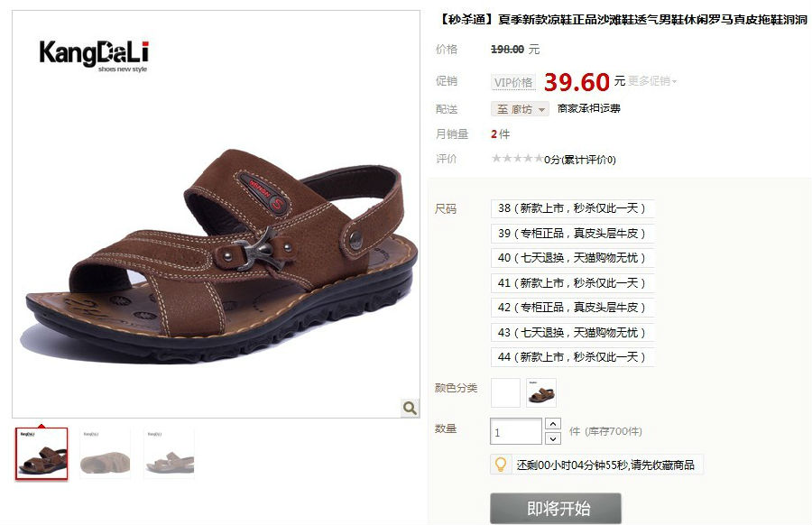This screenshot has height=525, width=812.
Task: Click the VIP价格 label
Action: [x=513, y=82]
